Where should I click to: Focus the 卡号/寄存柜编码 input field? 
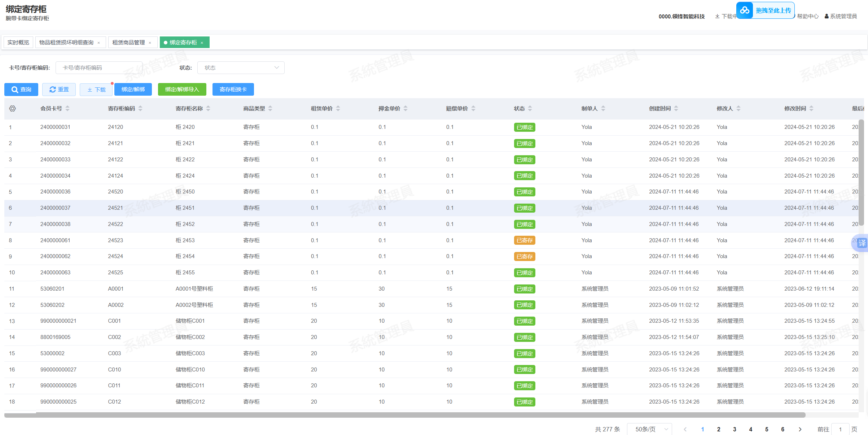(99, 68)
